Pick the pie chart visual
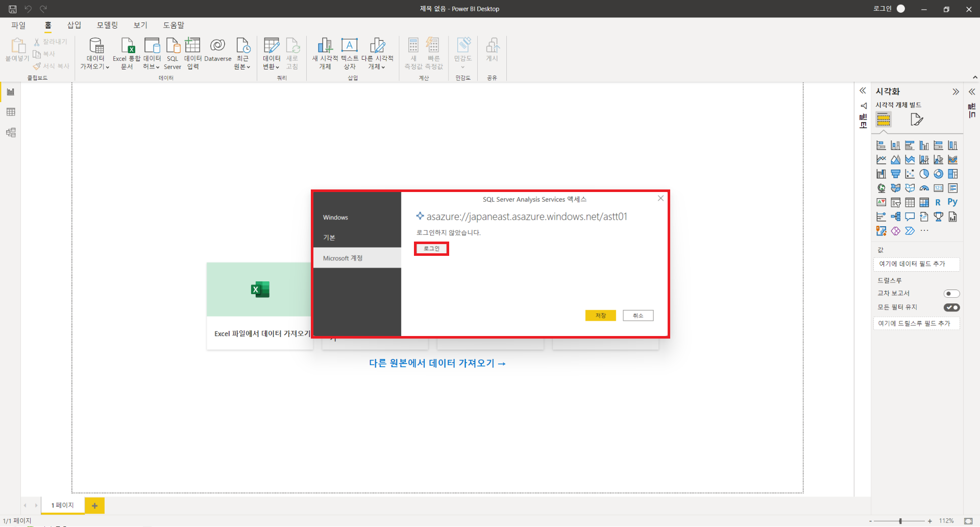The image size is (980, 527). [924, 174]
